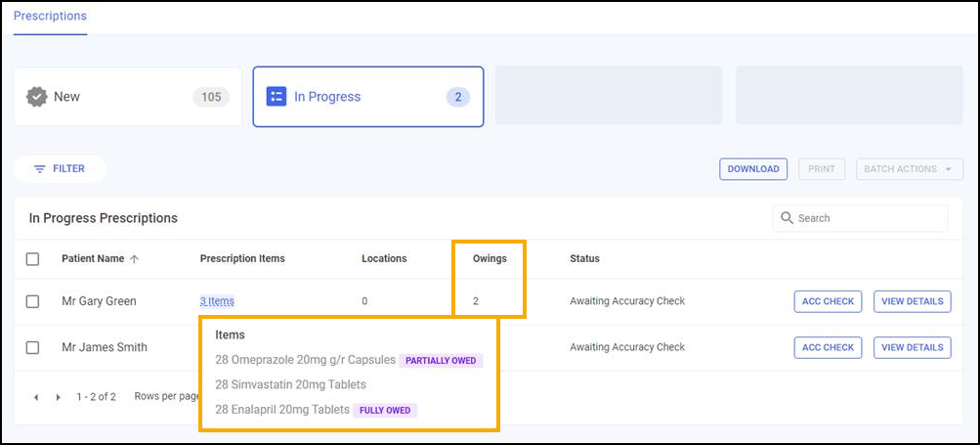The height and width of the screenshot is (445, 980).
Task: Click the filter lines icon
Action: click(x=40, y=169)
